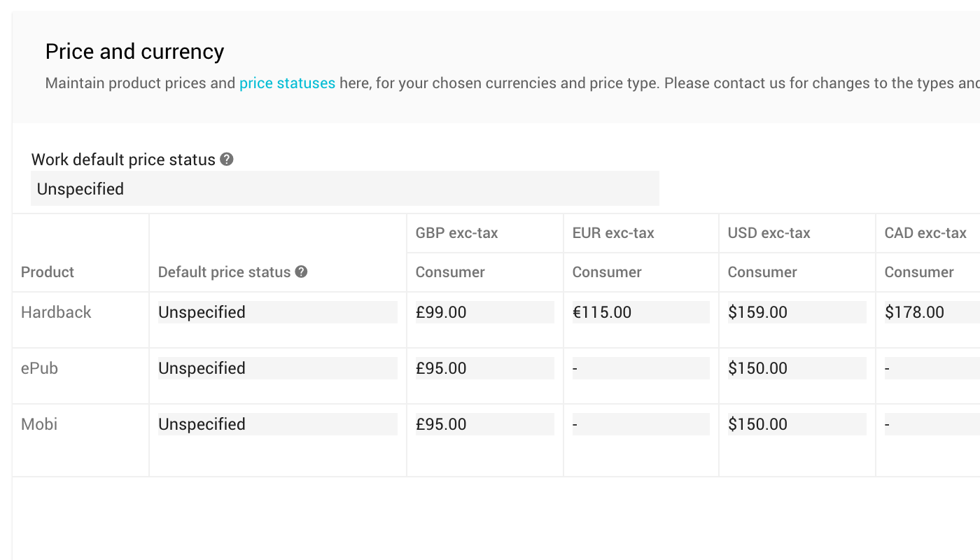
Task: Click empty Mobi EUR price field
Action: pyautogui.click(x=640, y=424)
